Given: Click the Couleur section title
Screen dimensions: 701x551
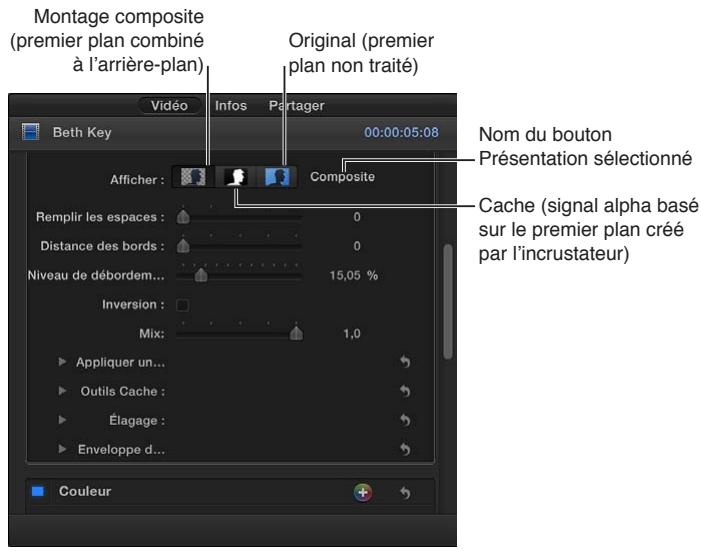Looking at the screenshot, I should (85, 491).
